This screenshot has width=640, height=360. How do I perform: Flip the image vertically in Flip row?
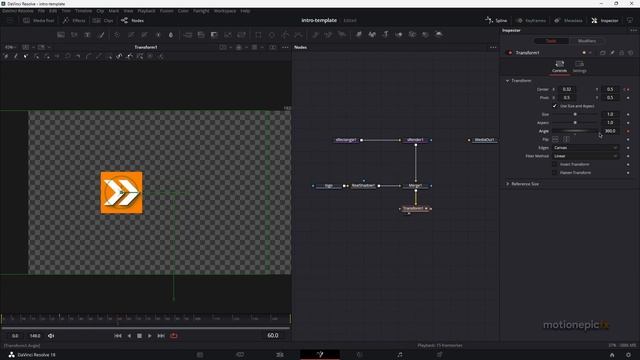[x=566, y=139]
